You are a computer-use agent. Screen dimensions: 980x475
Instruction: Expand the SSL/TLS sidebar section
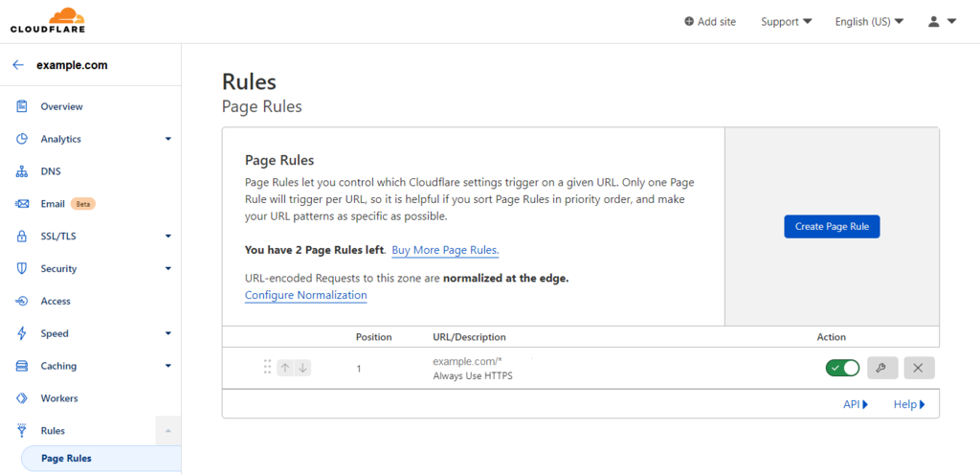pos(167,236)
